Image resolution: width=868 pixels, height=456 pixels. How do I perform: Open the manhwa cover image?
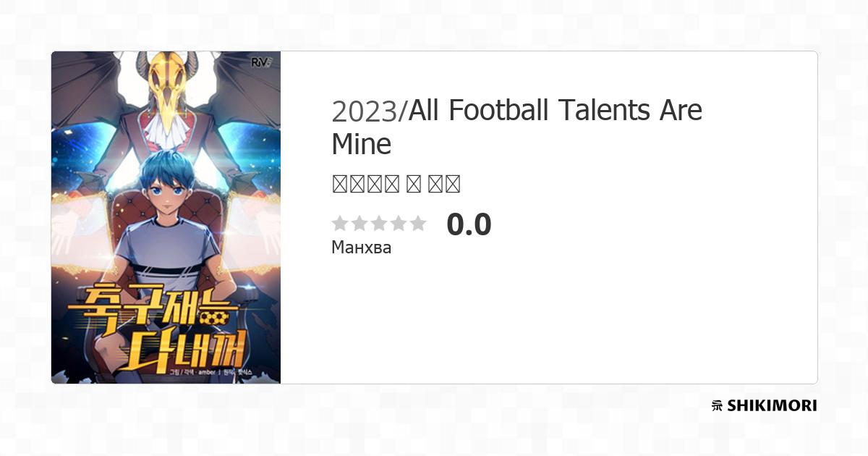pos(166,216)
